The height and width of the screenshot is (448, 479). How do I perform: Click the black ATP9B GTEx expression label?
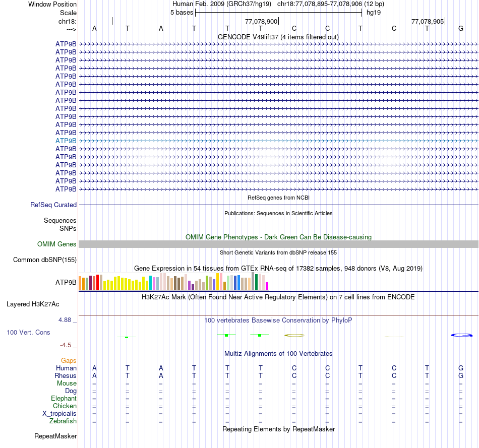click(x=66, y=283)
